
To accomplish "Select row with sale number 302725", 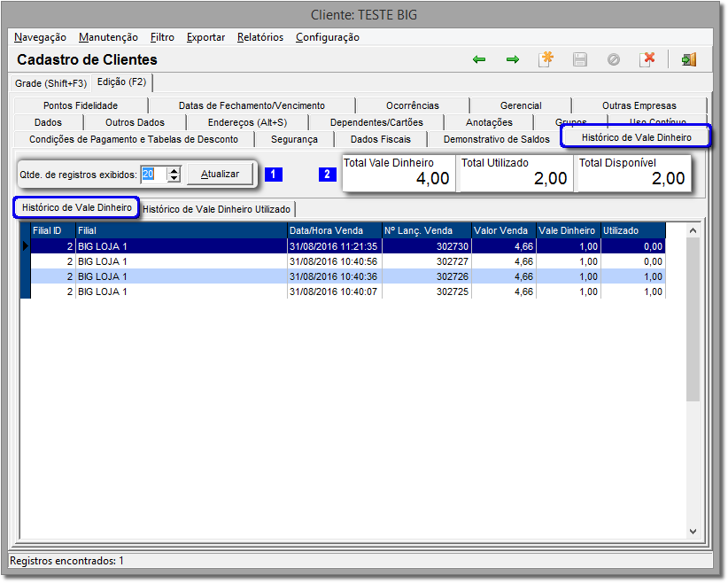I will coord(348,291).
